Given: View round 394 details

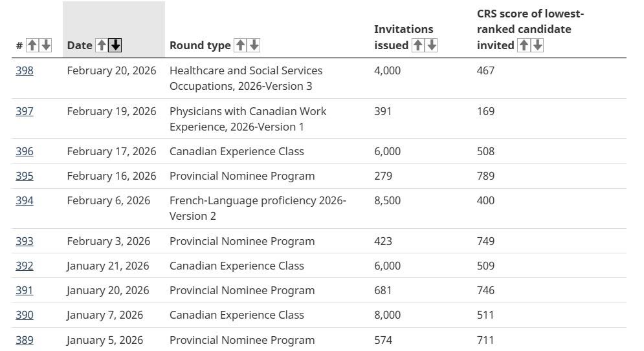Looking at the screenshot, I should point(24,200).
